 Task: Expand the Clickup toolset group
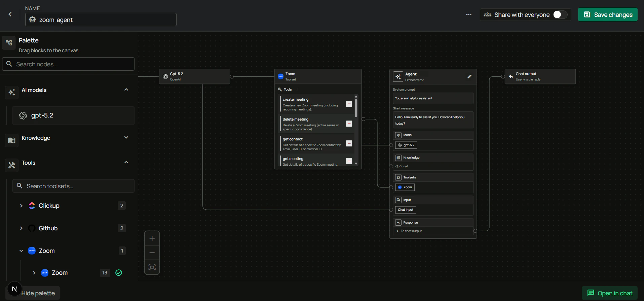click(x=21, y=206)
